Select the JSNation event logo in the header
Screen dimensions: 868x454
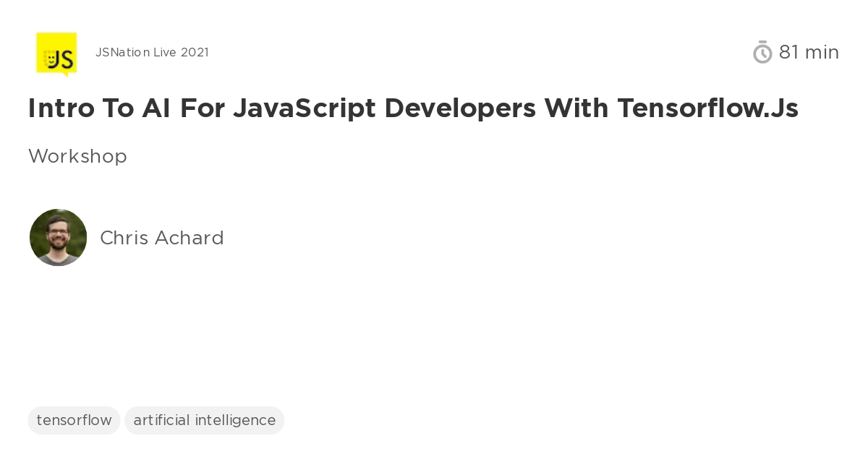tap(56, 54)
